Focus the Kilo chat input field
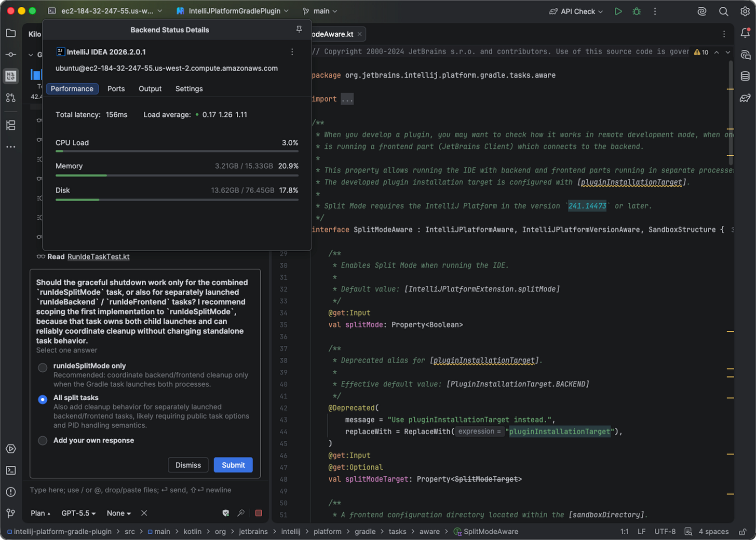The image size is (756, 540). click(145, 490)
